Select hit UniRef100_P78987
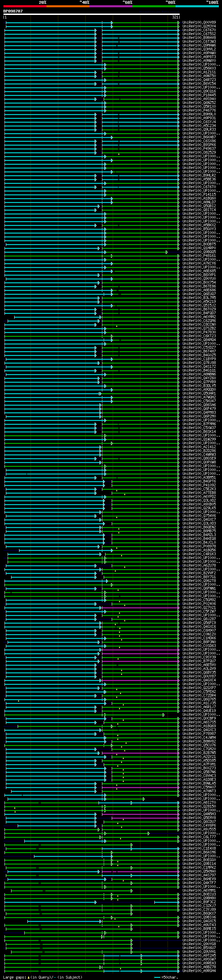 coord(199,734)
